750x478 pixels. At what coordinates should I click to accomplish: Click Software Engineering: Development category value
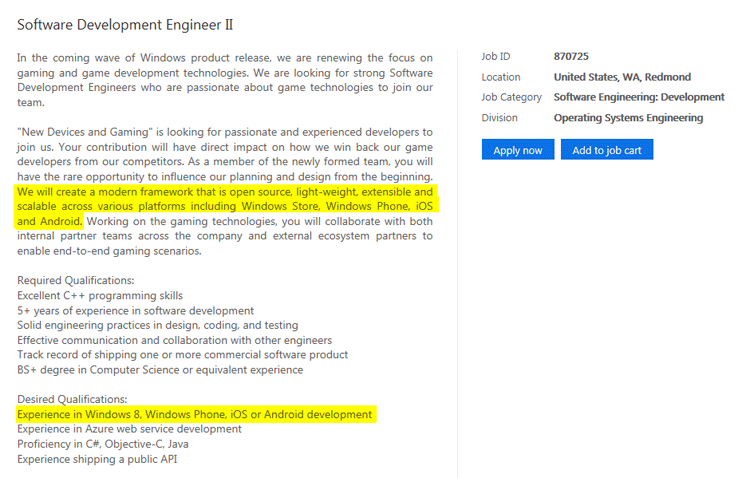638,97
